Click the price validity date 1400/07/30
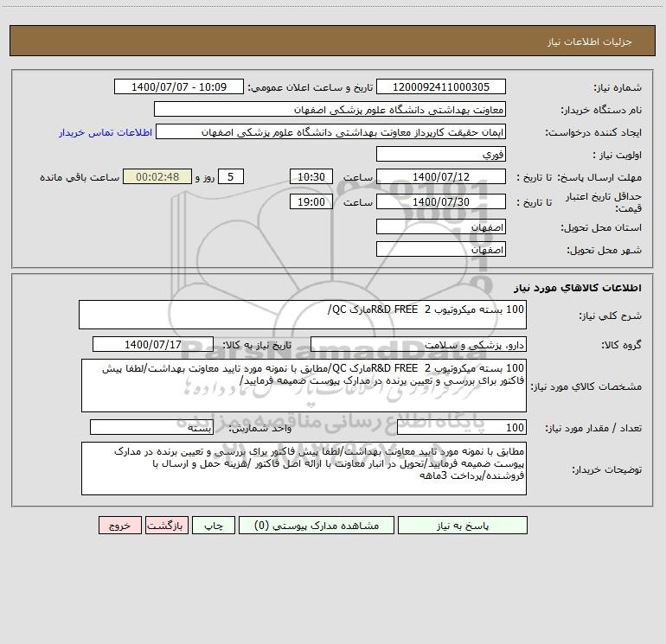The height and width of the screenshot is (644, 666). pos(441,202)
